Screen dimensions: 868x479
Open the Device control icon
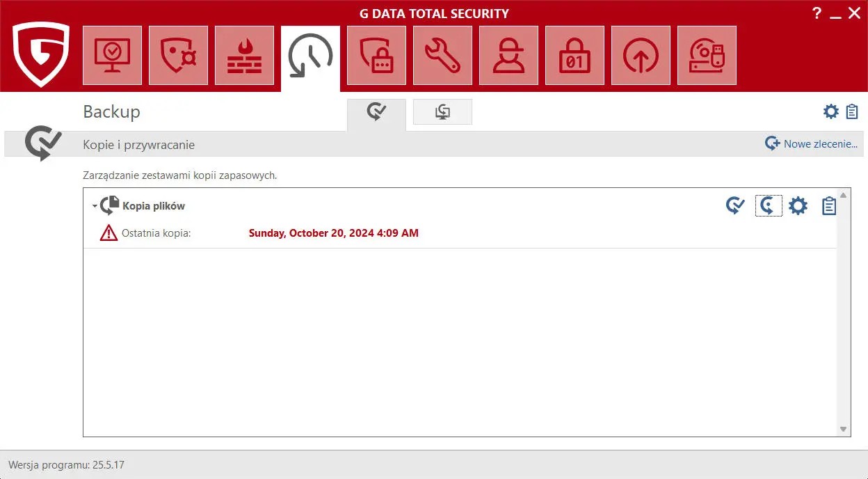707,56
